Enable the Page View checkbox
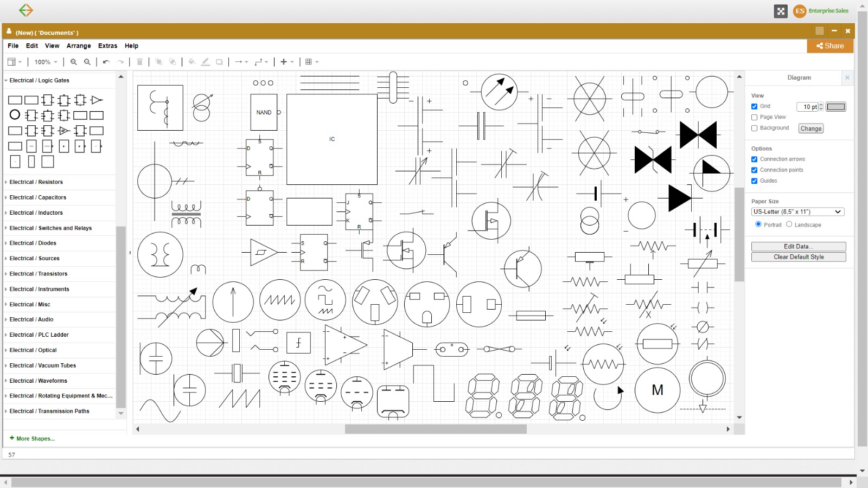868x488 pixels. click(x=754, y=117)
